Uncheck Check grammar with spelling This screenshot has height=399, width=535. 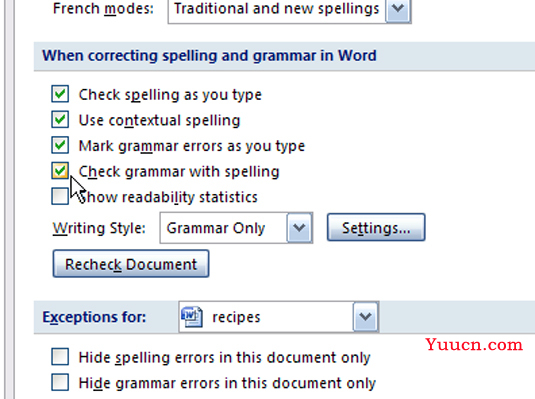pyautogui.click(x=60, y=171)
